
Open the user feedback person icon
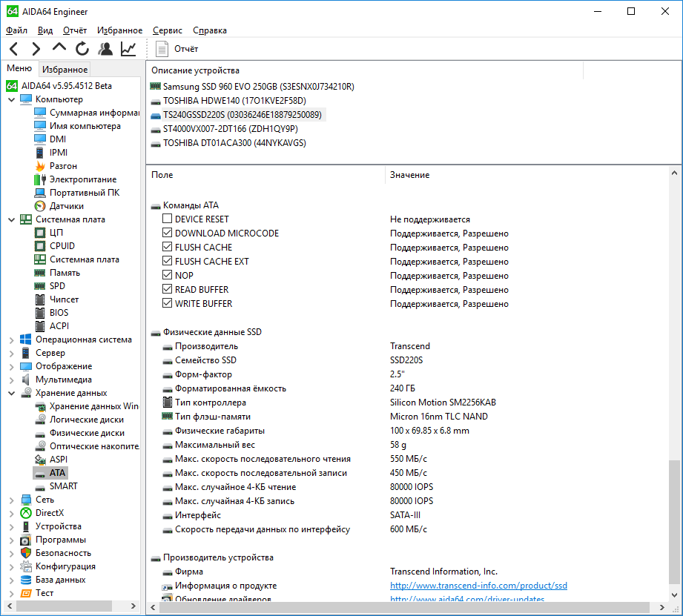[105, 49]
